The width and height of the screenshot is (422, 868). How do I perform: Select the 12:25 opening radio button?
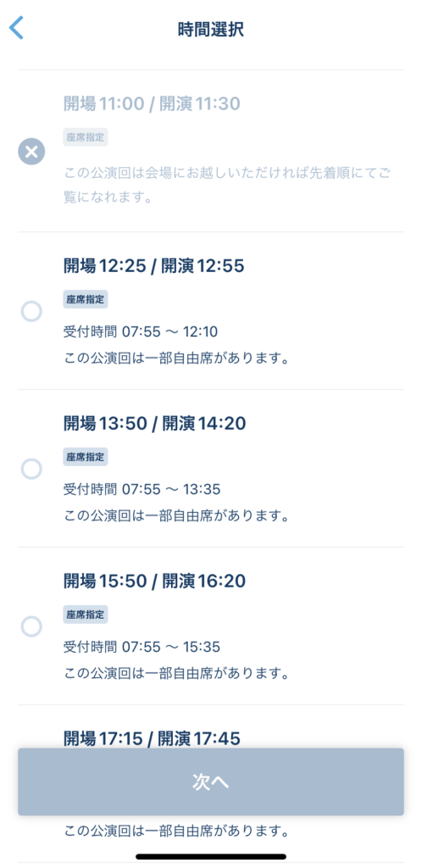(x=31, y=311)
